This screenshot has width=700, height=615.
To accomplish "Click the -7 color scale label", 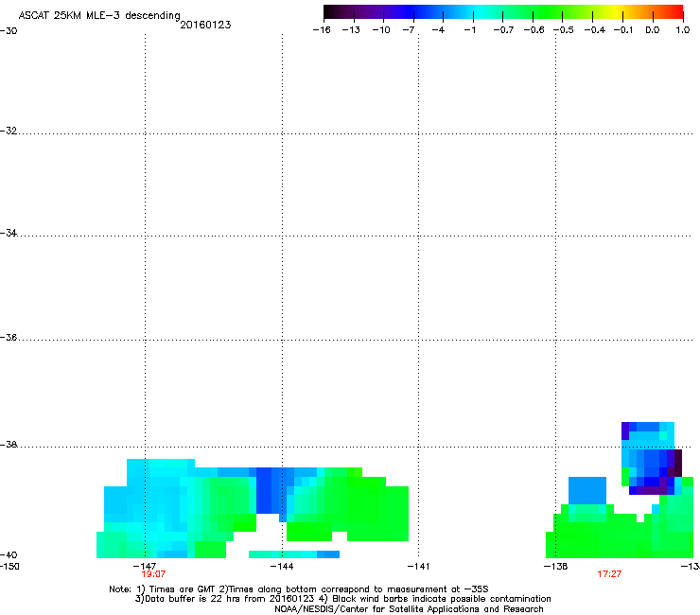I will pyautogui.click(x=409, y=30).
